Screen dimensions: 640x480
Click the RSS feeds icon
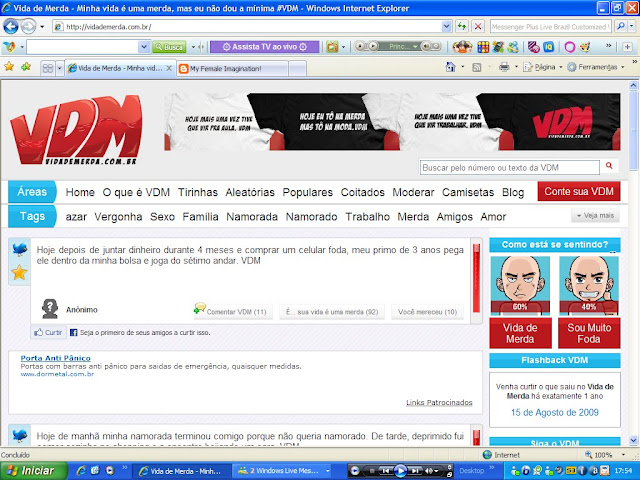[x=476, y=67]
